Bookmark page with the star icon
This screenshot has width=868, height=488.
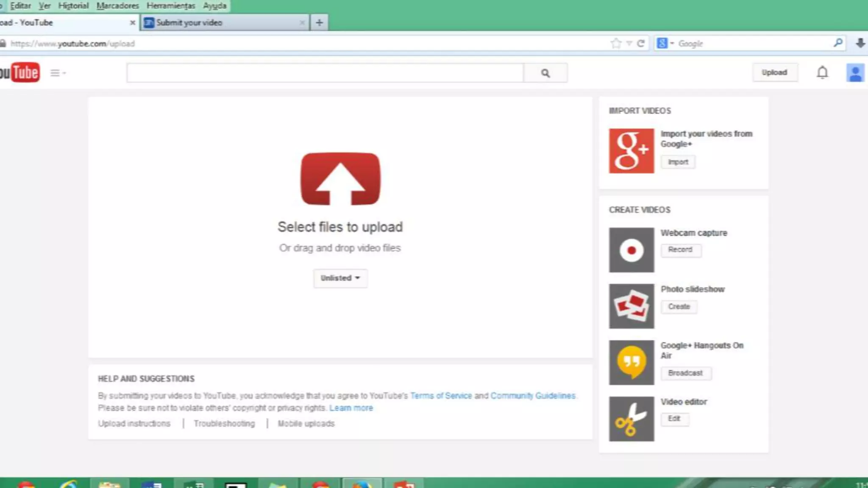[x=616, y=43]
